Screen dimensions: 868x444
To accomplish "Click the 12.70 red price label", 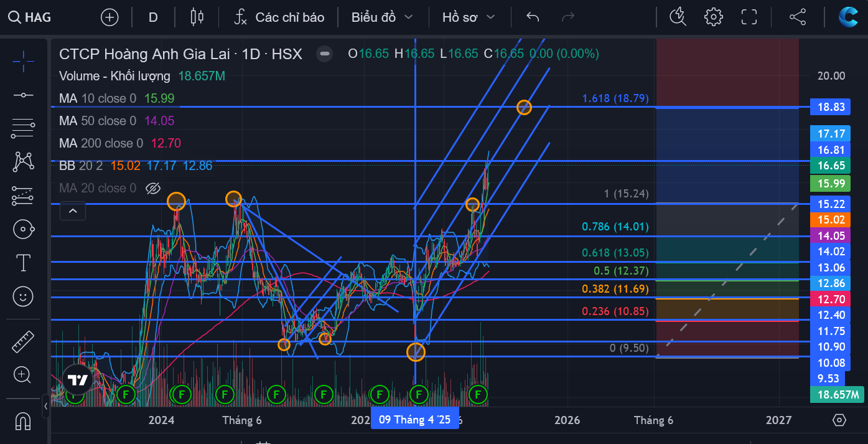I will (x=831, y=299).
